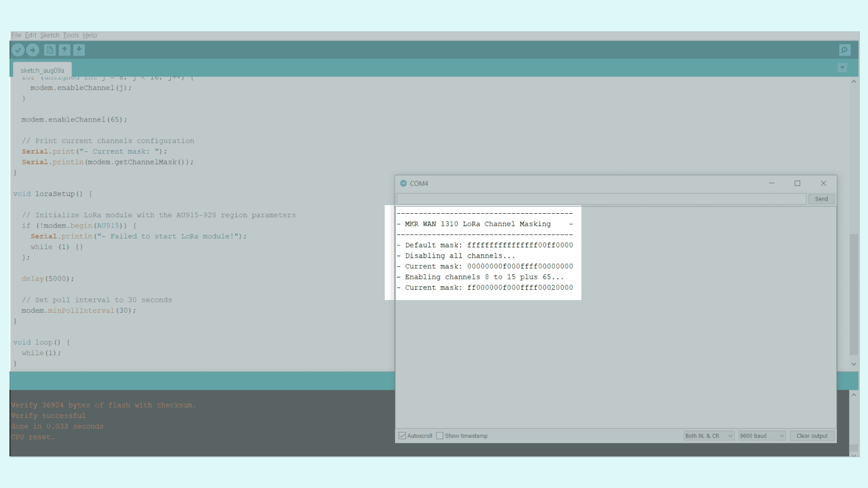
Task: Click the code editor vertical scrollbar
Action: coord(854,294)
